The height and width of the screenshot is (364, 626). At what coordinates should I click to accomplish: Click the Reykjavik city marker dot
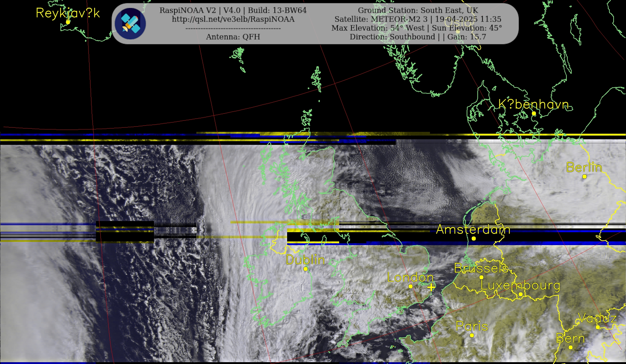[68, 22]
